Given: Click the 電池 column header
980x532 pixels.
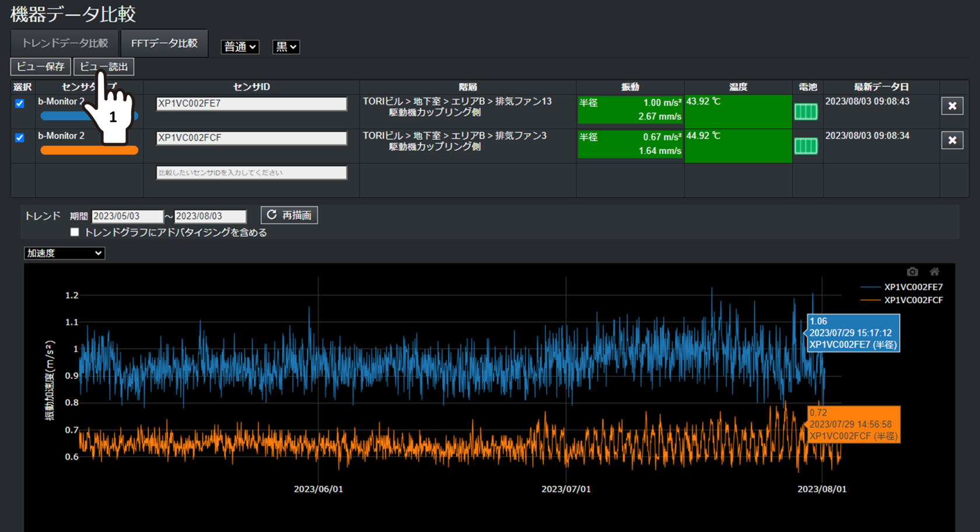Looking at the screenshot, I should pyautogui.click(x=807, y=87).
